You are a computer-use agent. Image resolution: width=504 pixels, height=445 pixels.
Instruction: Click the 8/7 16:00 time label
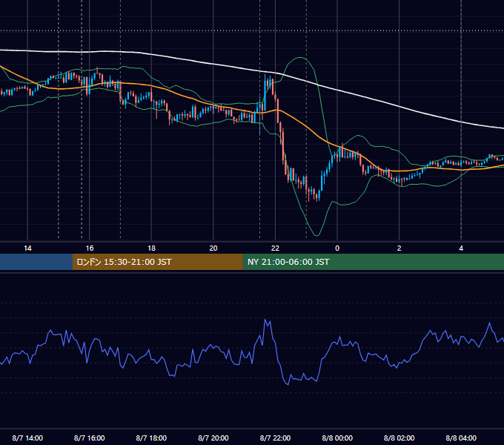point(90,438)
